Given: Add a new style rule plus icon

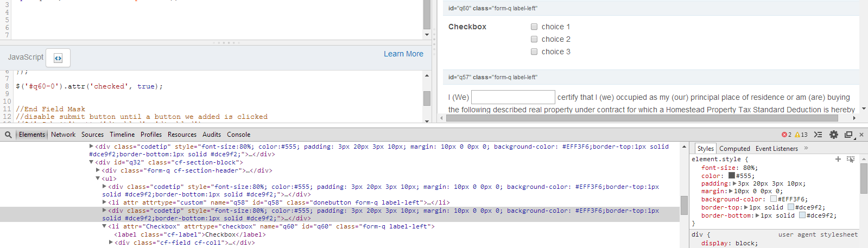Looking at the screenshot, I should tap(838, 159).
